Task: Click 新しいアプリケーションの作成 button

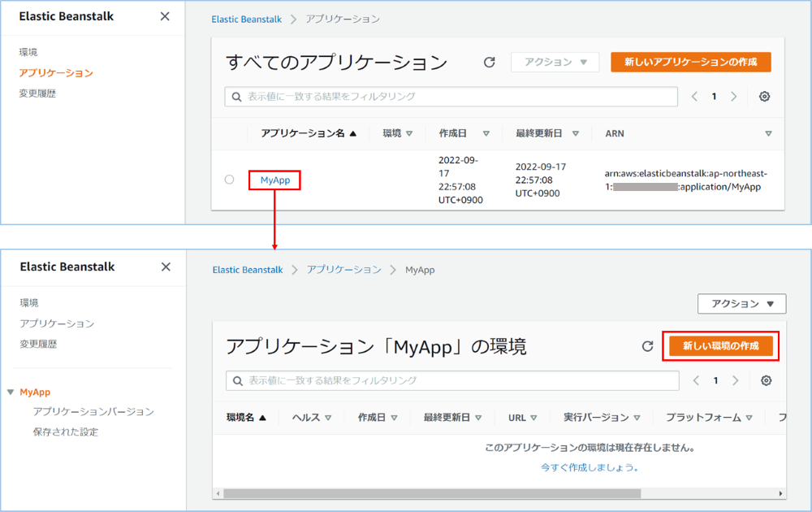Action: pos(690,63)
